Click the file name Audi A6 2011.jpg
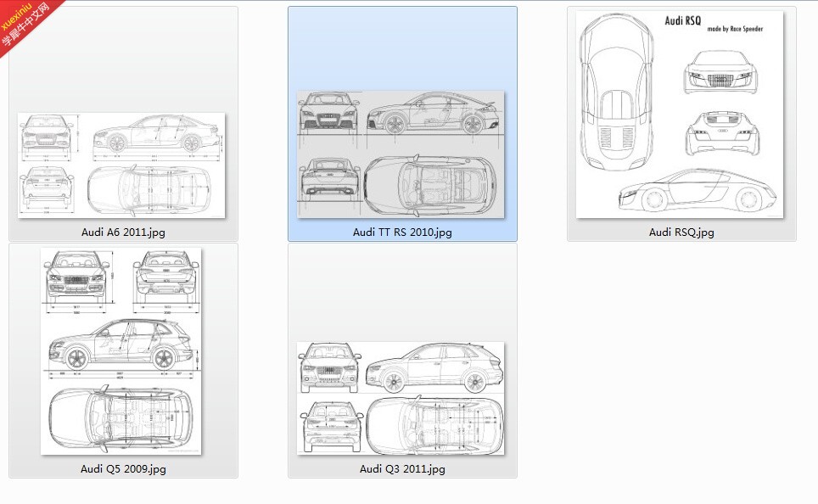This screenshot has height=504, width=818. click(x=123, y=232)
